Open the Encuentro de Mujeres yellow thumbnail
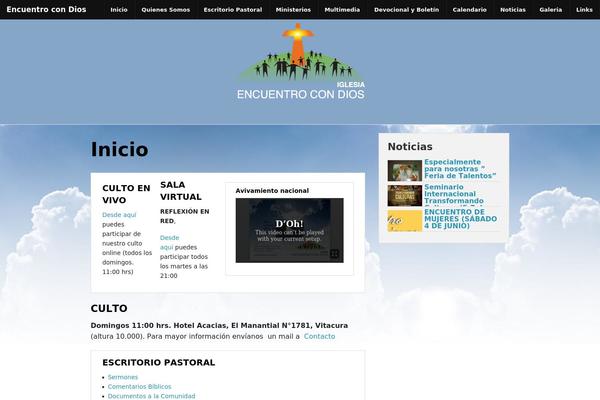The height and width of the screenshot is (400, 600). (404, 221)
